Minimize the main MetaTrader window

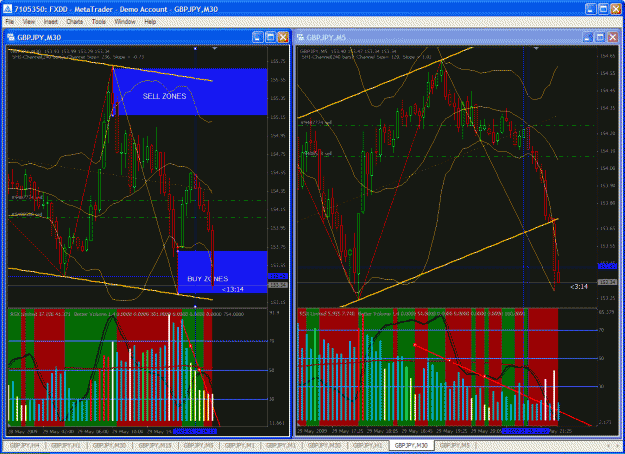click(x=591, y=9)
